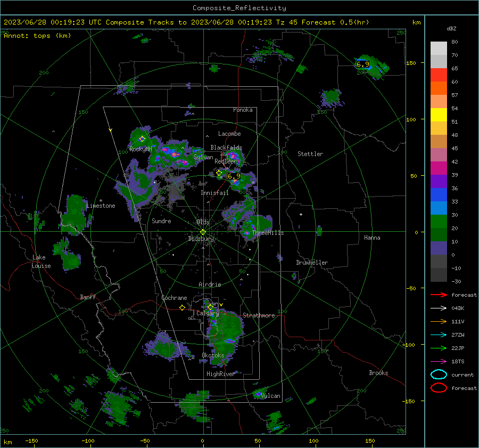Screen dimensions: 479x448
Task: Click the Olds town label
Action: point(203,222)
